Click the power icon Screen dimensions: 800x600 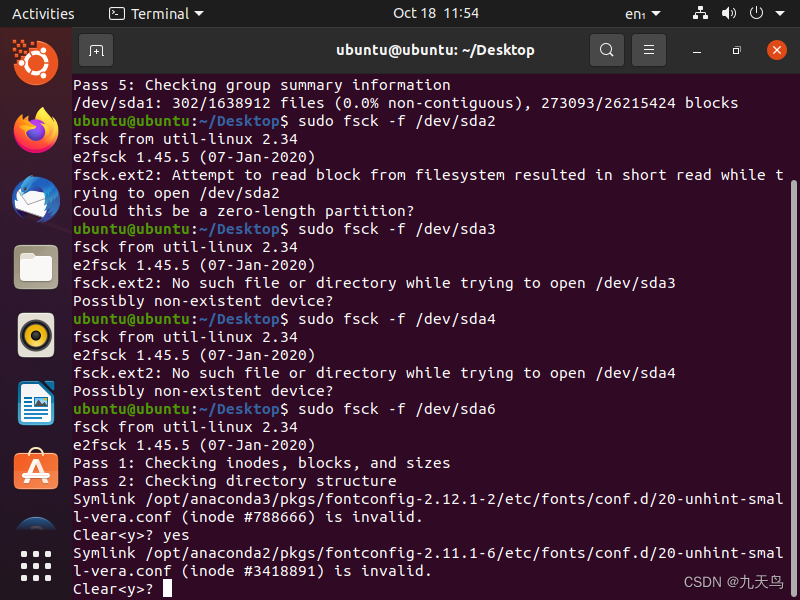coord(756,13)
